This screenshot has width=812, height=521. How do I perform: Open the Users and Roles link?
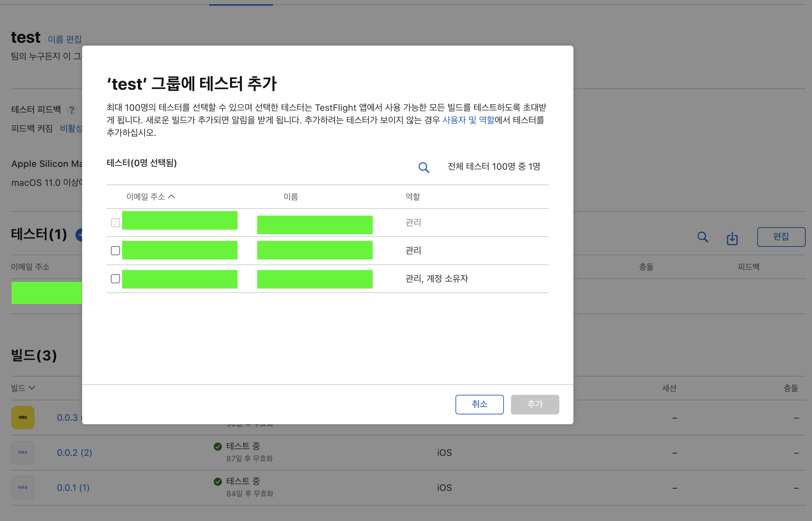[468, 120]
